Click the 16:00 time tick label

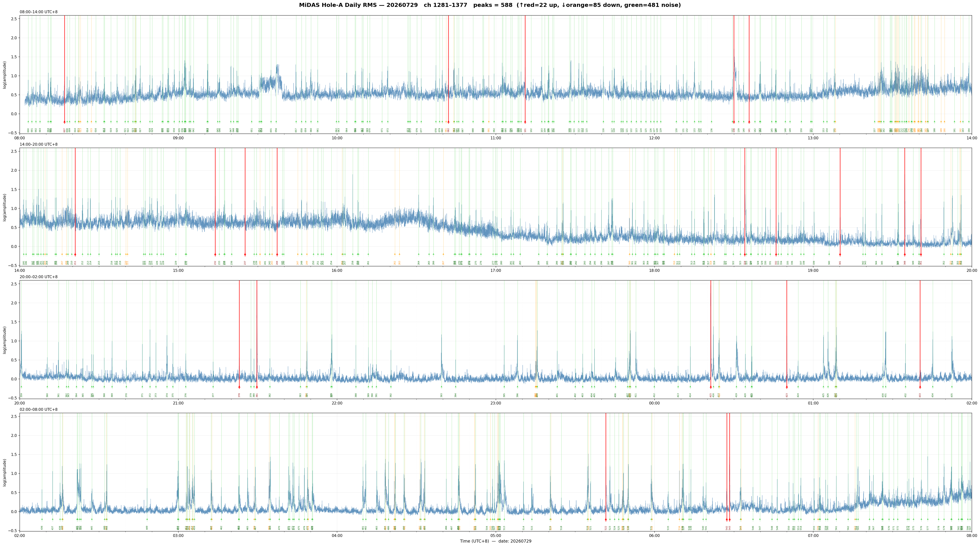click(337, 270)
